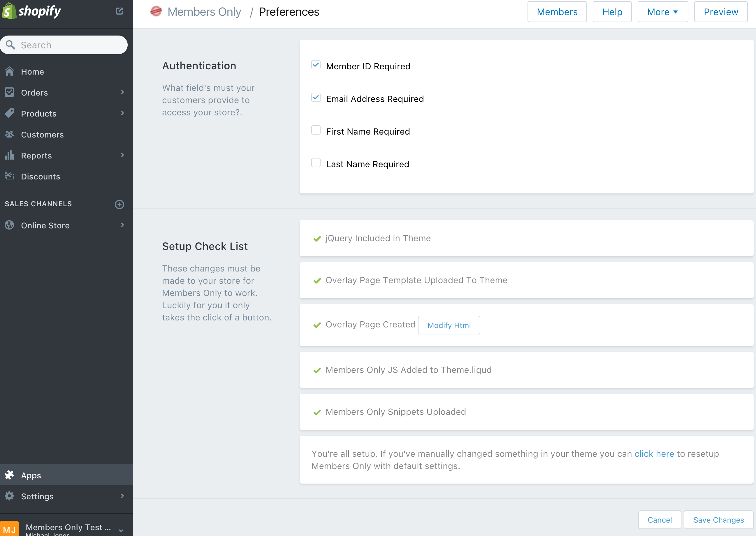Screen dimensions: 756x536
Task: Click the Snippets Uploaded green checkmark
Action: (x=317, y=412)
